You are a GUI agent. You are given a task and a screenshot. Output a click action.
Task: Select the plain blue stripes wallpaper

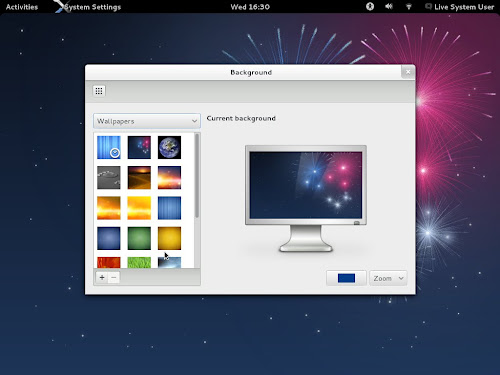pos(169,208)
